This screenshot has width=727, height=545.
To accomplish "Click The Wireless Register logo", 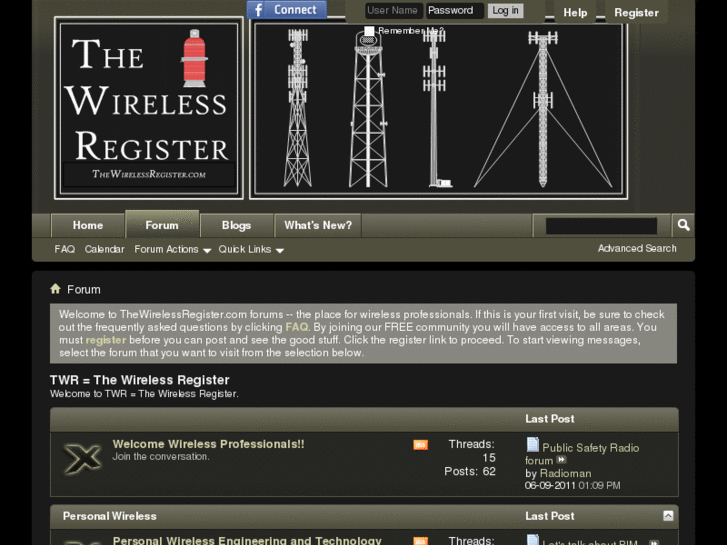I will 149,108.
